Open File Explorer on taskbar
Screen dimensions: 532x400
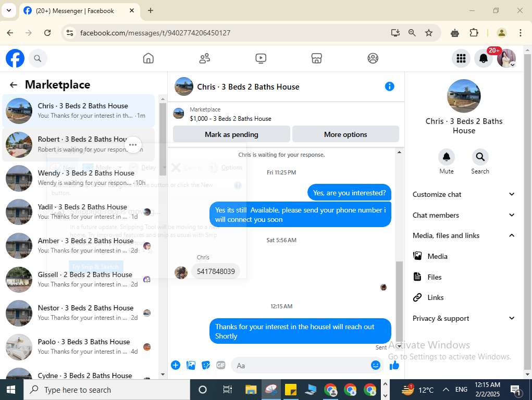coord(251,390)
